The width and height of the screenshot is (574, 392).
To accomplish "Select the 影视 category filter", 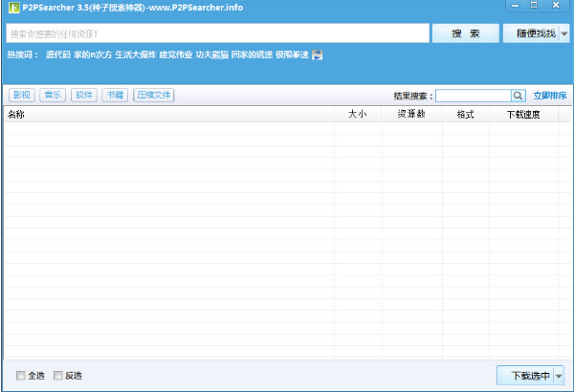I will pos(21,96).
